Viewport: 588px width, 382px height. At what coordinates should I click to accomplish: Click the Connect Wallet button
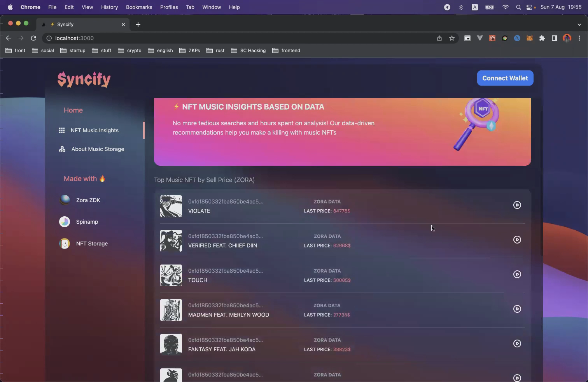pyautogui.click(x=505, y=78)
